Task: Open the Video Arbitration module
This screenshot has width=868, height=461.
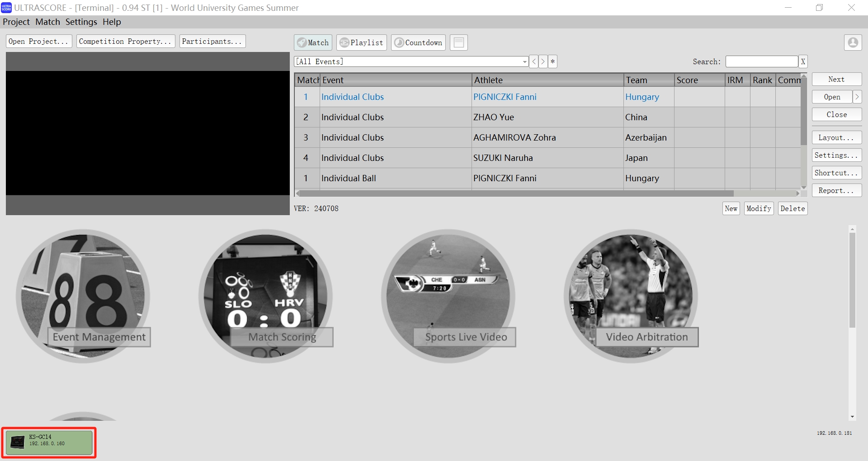Action: (x=631, y=296)
